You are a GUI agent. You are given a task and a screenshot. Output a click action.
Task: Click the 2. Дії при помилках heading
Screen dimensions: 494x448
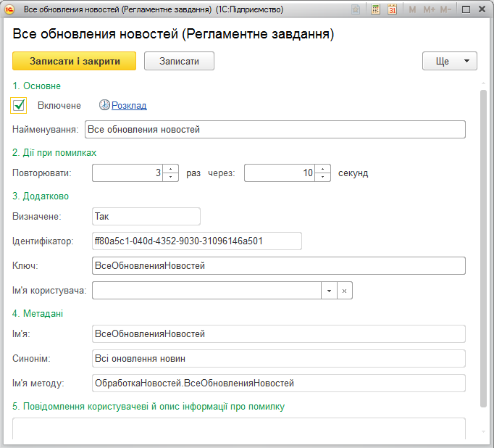[x=54, y=152]
